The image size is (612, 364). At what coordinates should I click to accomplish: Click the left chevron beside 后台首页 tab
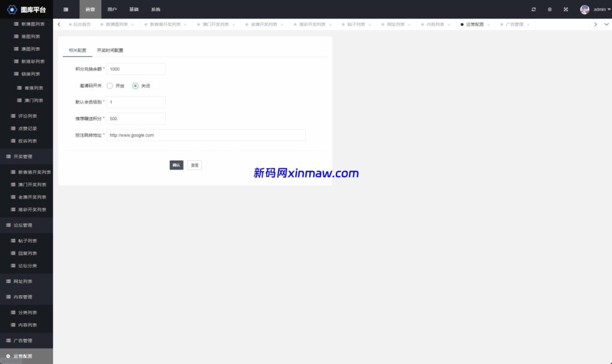click(x=59, y=25)
